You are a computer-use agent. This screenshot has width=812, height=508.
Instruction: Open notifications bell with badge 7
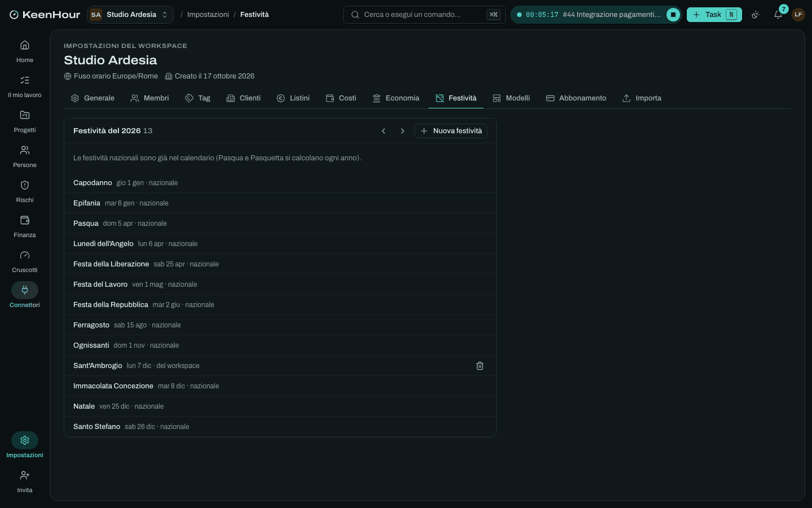(x=778, y=15)
